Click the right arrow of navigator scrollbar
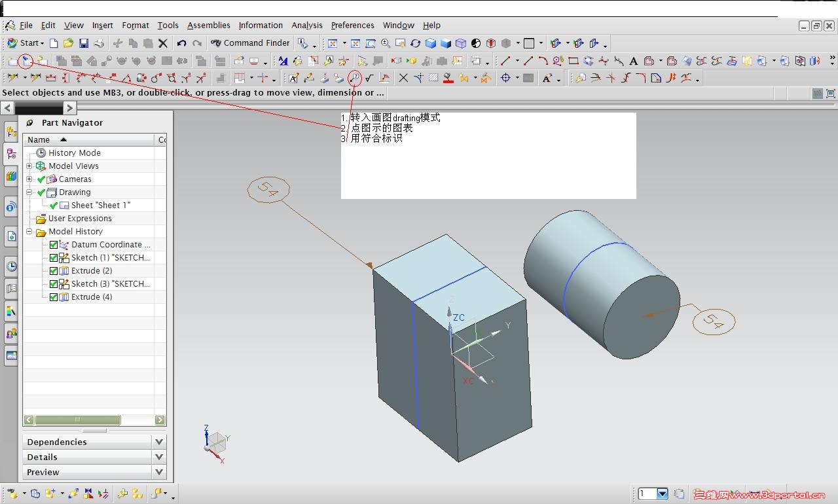Screen dimensions: 838x504 point(160,420)
